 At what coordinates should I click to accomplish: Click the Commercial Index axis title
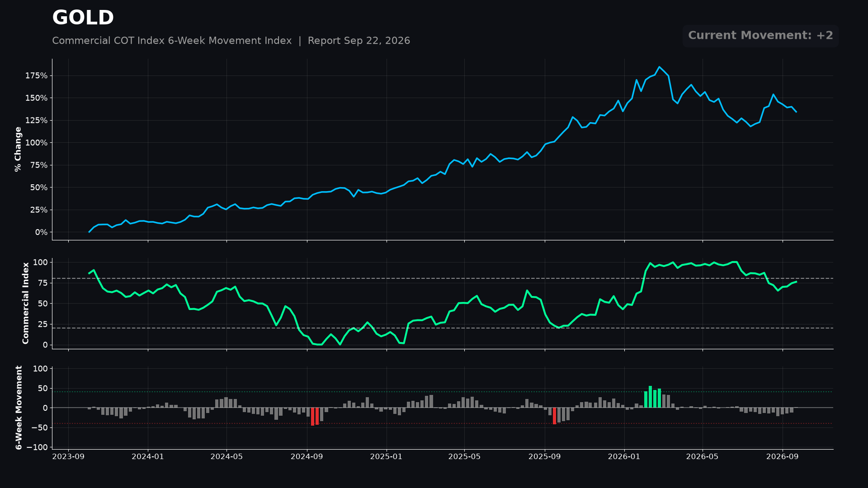click(26, 303)
